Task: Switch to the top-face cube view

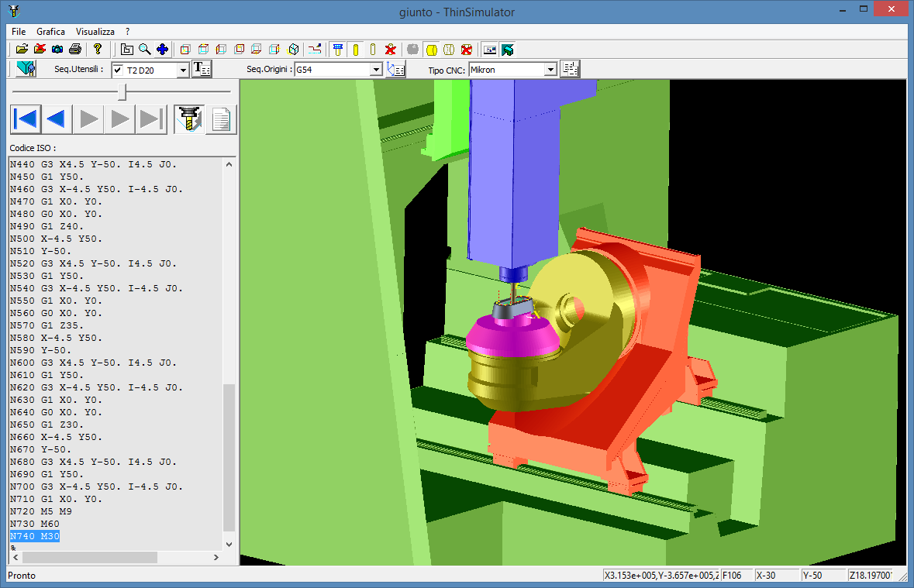Action: 203,50
